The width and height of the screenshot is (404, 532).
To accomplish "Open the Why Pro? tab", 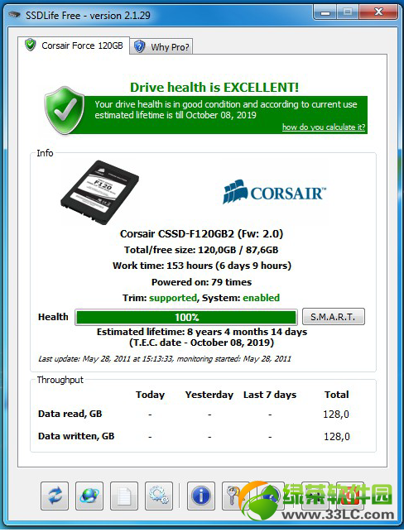I will tap(161, 47).
